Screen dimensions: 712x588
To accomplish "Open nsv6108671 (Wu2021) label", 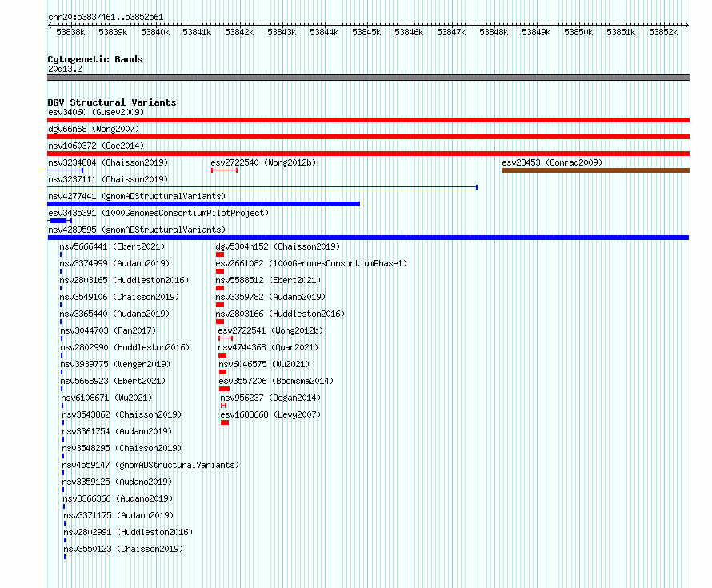I will click(106, 398).
